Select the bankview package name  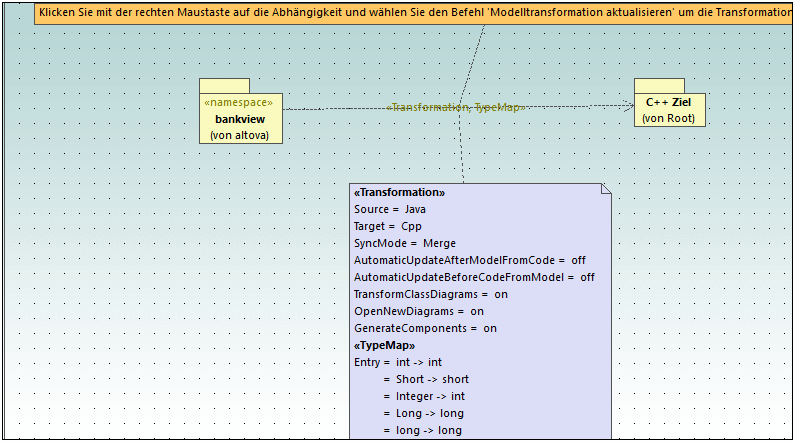pyautogui.click(x=240, y=119)
